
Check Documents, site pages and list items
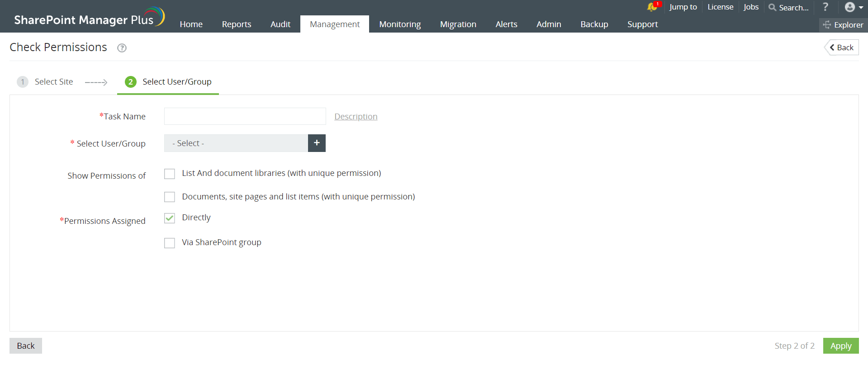coord(170,197)
